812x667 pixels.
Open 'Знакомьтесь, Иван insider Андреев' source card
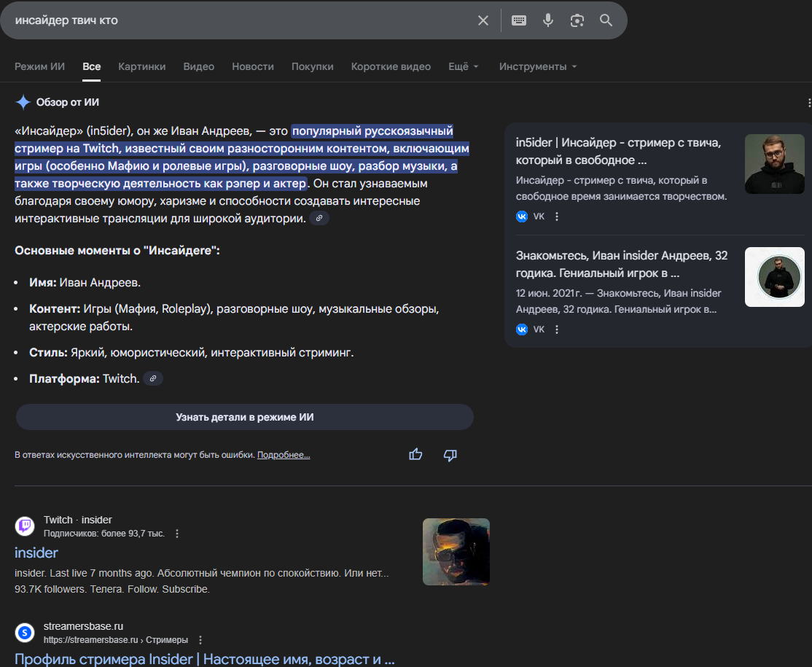(622, 264)
